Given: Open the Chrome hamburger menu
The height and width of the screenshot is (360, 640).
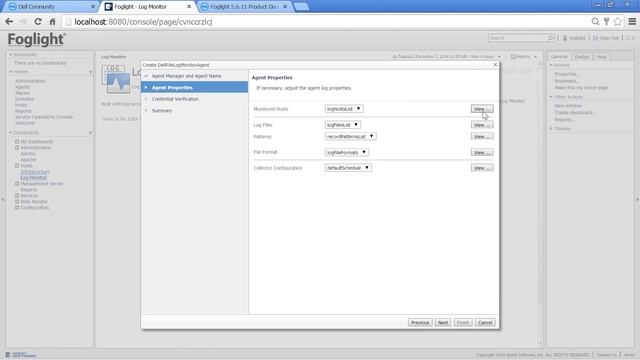Looking at the screenshot, I should 632,22.
